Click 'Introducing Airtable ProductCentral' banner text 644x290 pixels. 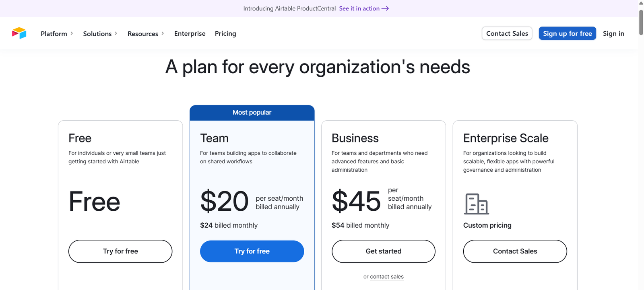tap(289, 8)
